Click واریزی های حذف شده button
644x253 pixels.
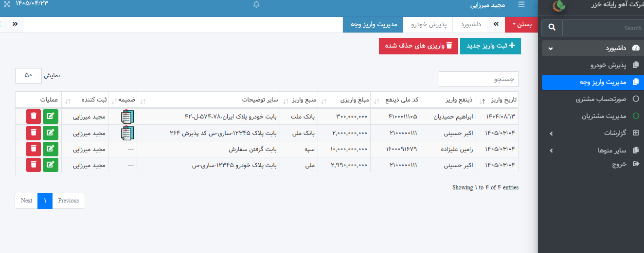click(x=418, y=46)
